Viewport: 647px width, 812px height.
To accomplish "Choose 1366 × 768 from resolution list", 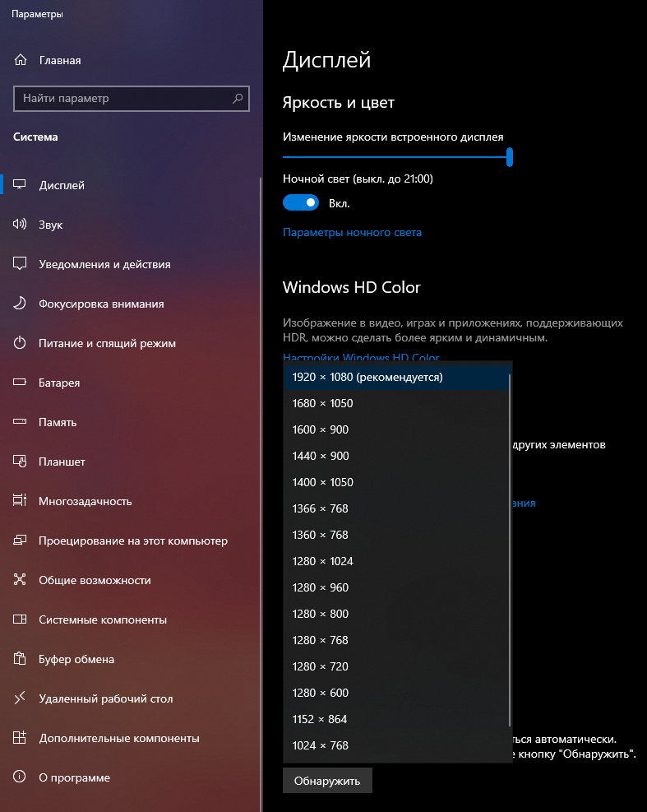I will [321, 508].
